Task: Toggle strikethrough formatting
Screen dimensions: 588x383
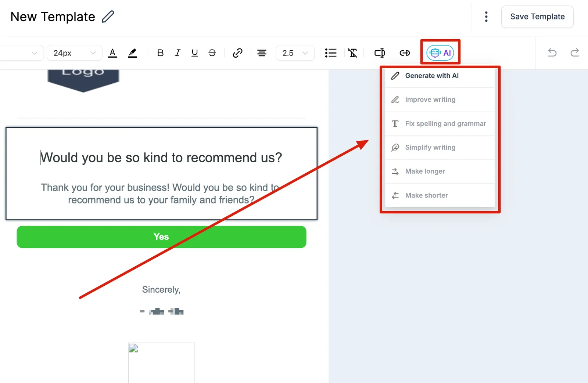Action: click(x=212, y=53)
